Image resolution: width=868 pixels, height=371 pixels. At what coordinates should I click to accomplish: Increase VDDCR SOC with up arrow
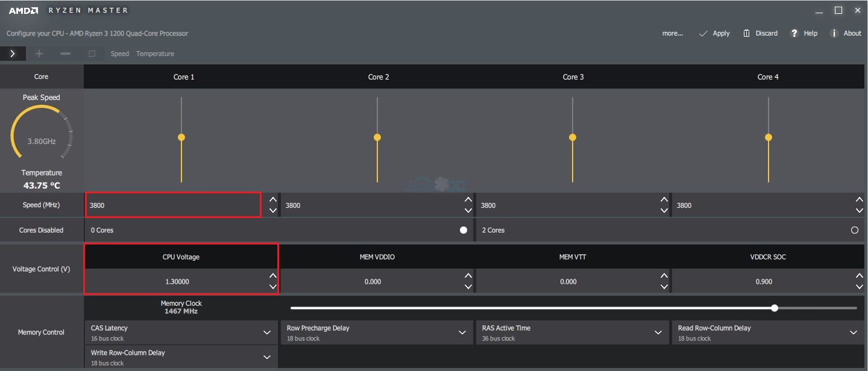click(x=859, y=275)
